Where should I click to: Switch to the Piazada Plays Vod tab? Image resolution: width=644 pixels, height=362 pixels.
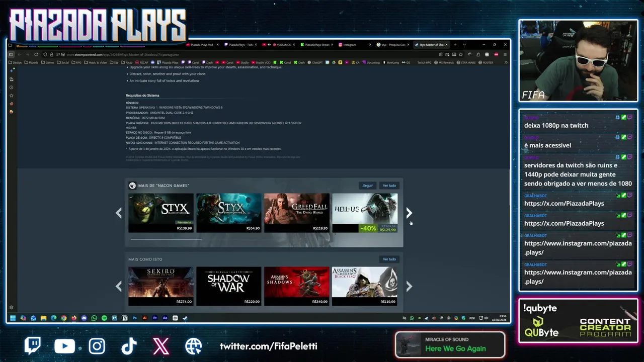pos(202,45)
